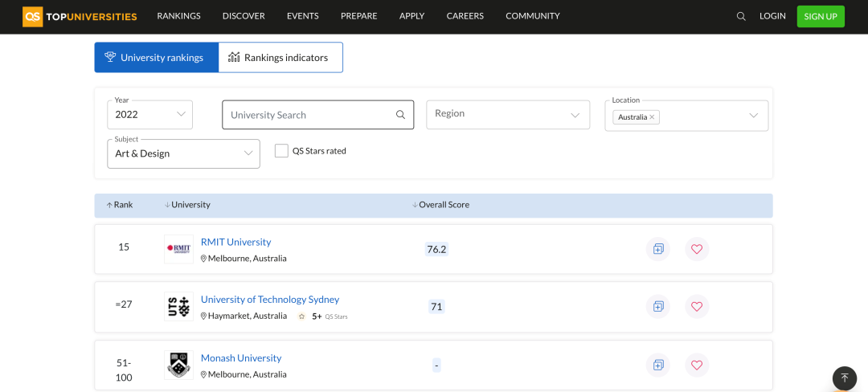Click the green SIGN UP button
Image resolution: width=868 pixels, height=392 pixels.
(821, 17)
